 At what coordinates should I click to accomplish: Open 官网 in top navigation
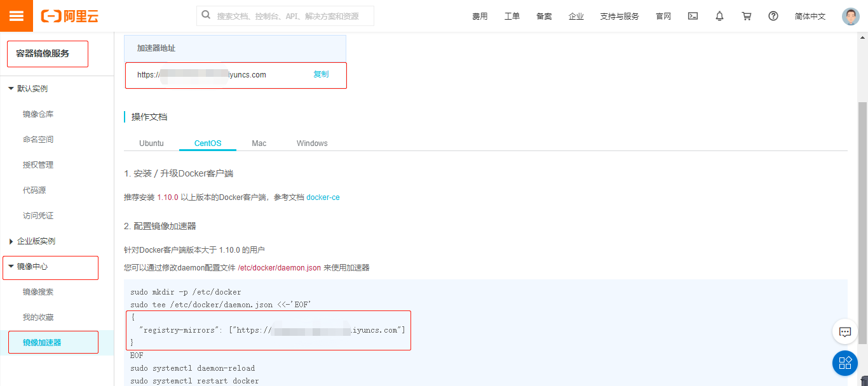point(663,17)
